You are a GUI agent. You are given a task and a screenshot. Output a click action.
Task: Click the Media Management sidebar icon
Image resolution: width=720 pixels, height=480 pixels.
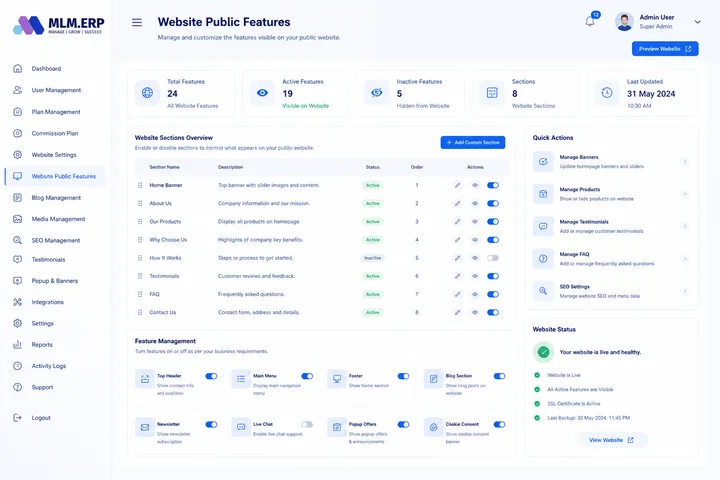[x=17, y=219]
